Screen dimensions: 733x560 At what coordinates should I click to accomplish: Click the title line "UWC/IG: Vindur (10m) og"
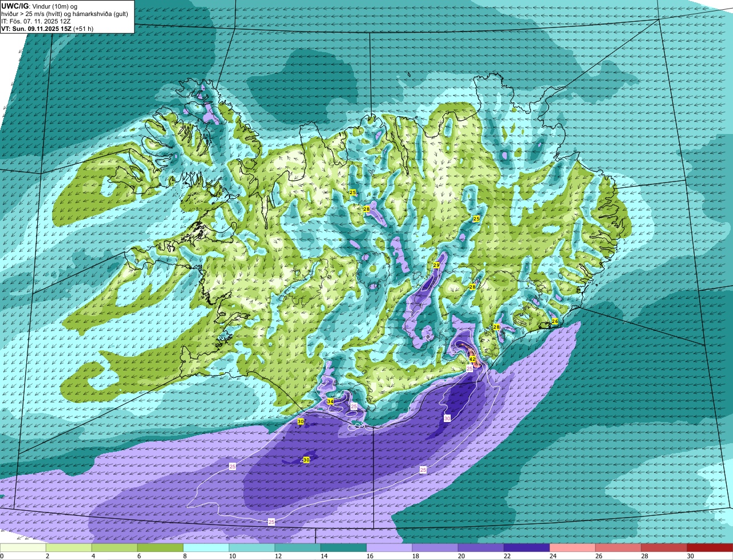[38, 6]
